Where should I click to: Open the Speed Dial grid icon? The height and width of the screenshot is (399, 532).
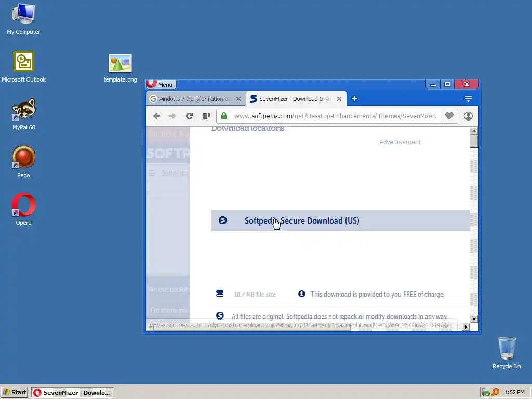coord(206,116)
